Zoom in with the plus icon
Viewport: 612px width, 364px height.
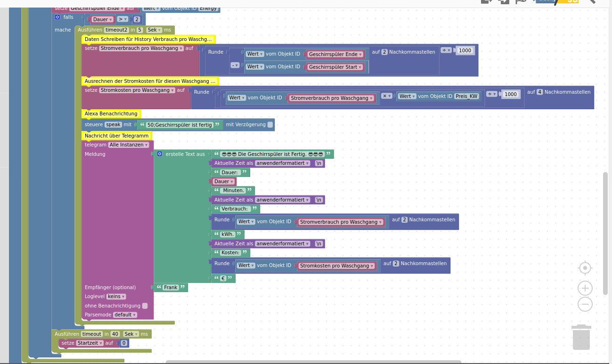coord(585,288)
